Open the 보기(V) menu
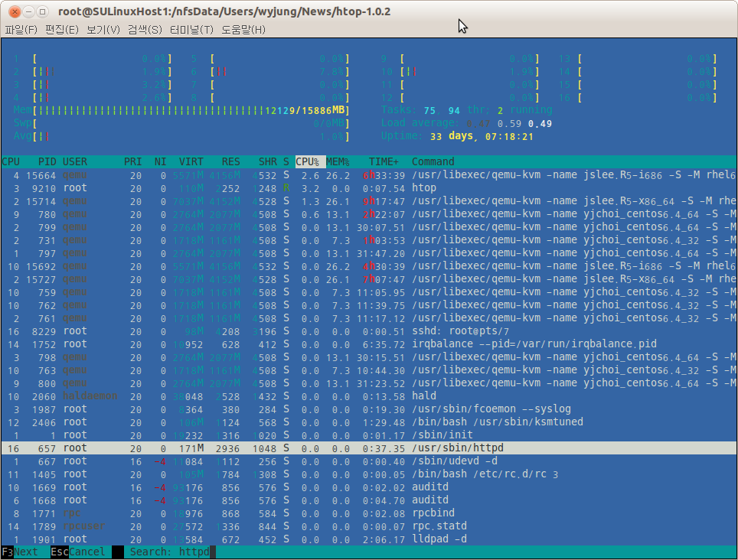The width and height of the screenshot is (738, 560). tap(103, 30)
